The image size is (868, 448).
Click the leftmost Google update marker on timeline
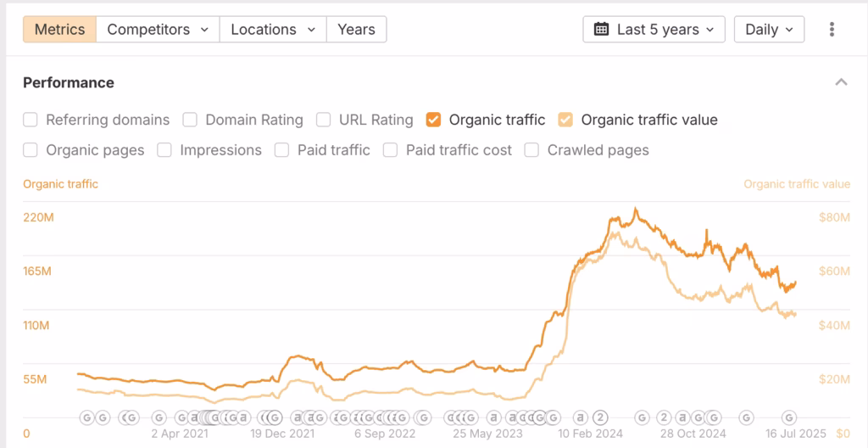coord(87,417)
